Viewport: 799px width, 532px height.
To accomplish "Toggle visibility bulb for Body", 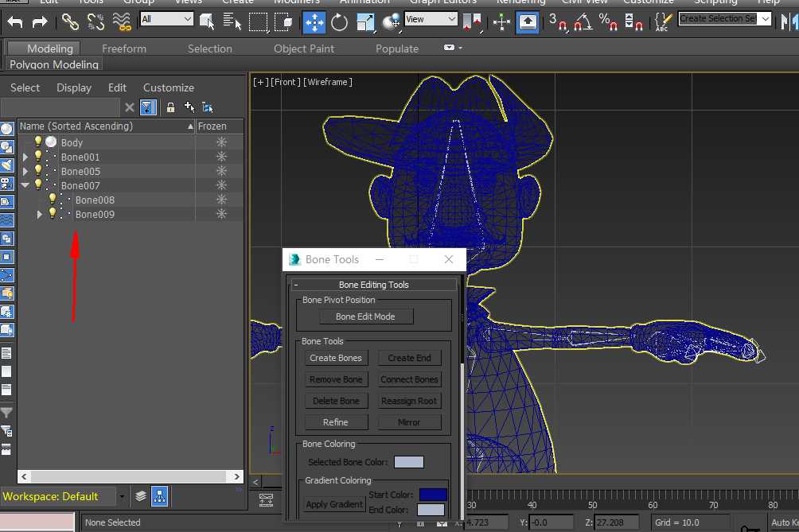I will click(x=38, y=142).
